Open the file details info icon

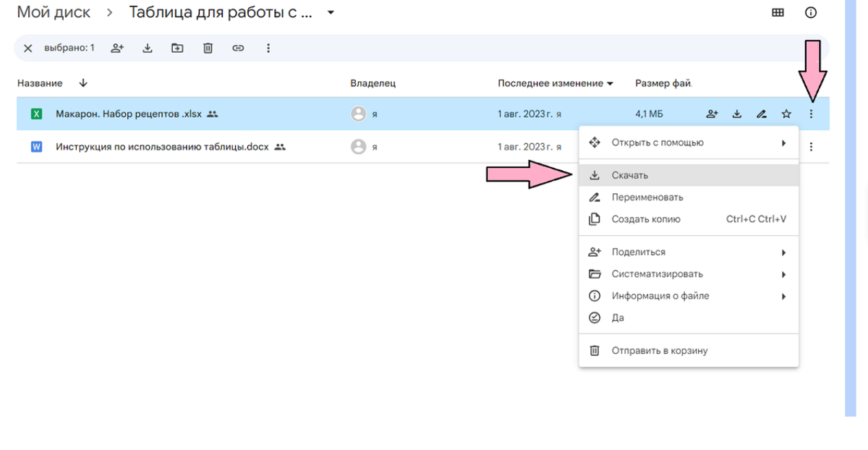[x=811, y=12]
